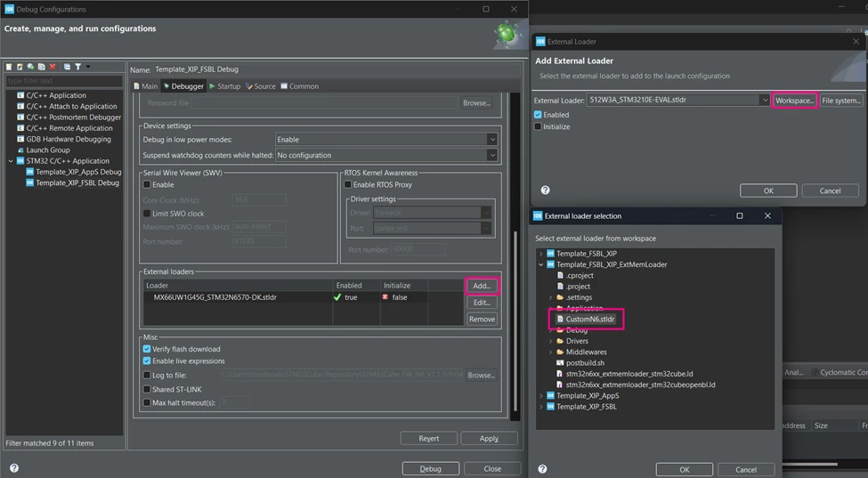
Task: Expand Template_FSBL_XIP project node
Action: pos(541,254)
